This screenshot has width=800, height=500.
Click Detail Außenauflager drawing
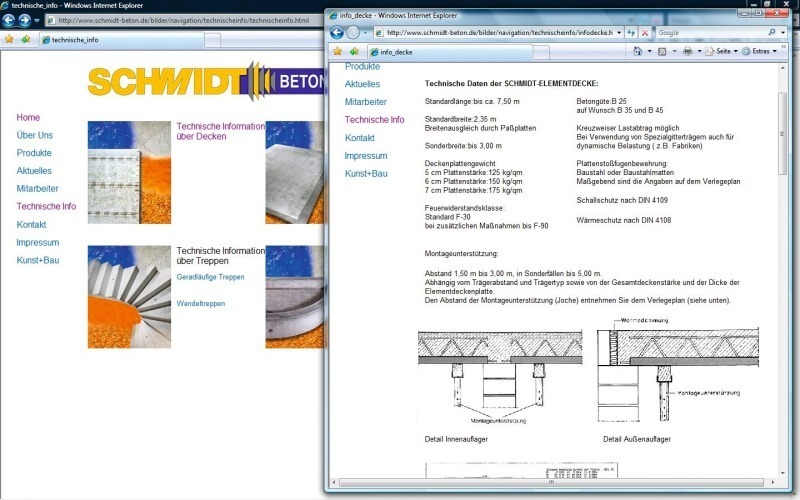(678, 370)
